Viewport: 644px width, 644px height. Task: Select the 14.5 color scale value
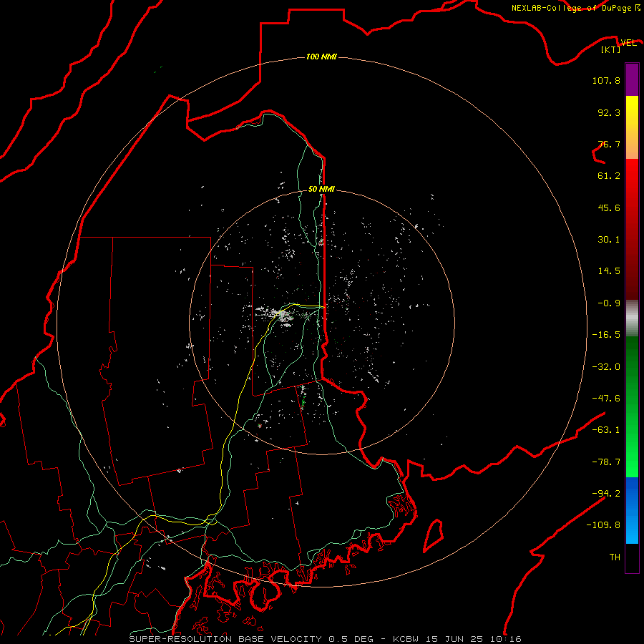pyautogui.click(x=609, y=271)
